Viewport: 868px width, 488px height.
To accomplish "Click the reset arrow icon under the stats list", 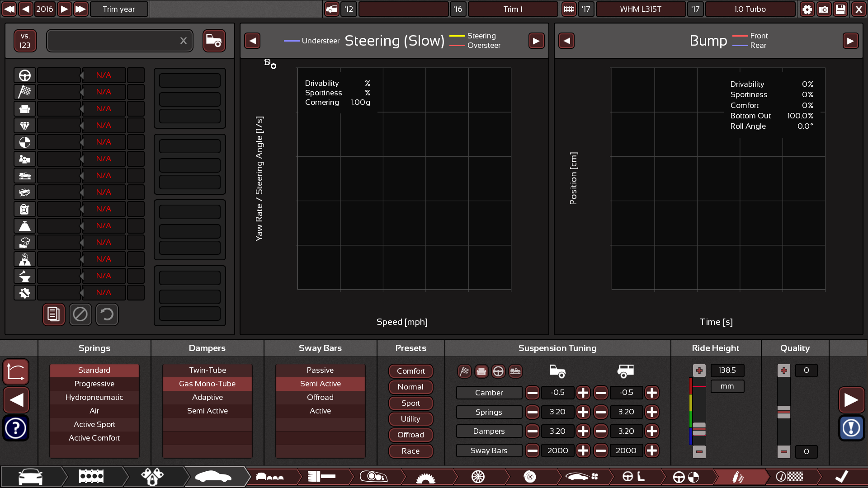I will point(107,314).
